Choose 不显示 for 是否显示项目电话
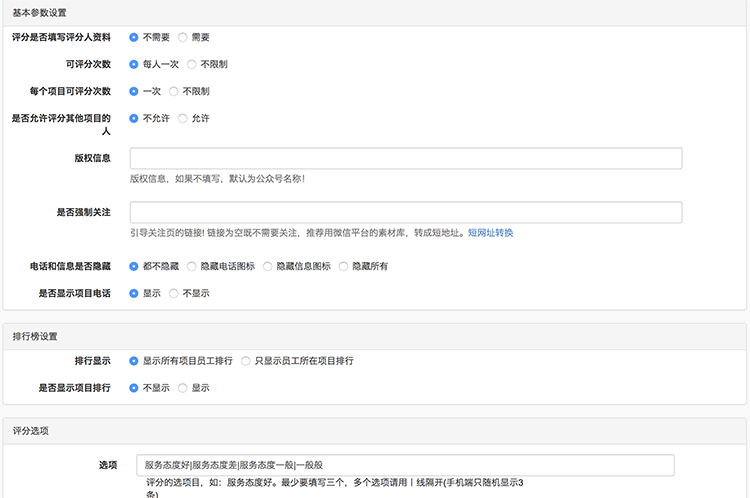The height and width of the screenshot is (498, 750). (x=173, y=293)
